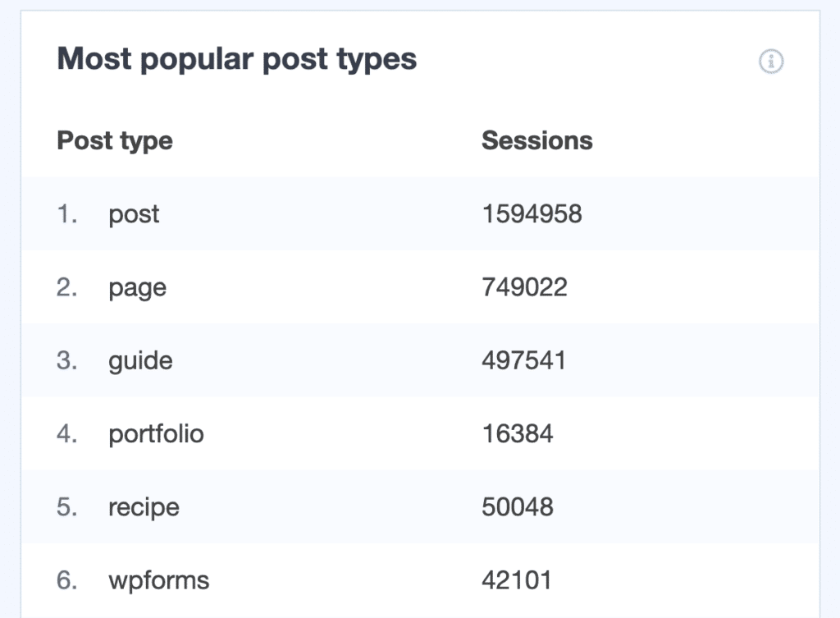Viewport: 840px width, 618px height.
Task: Select the session count for 'post'
Action: [530, 214]
